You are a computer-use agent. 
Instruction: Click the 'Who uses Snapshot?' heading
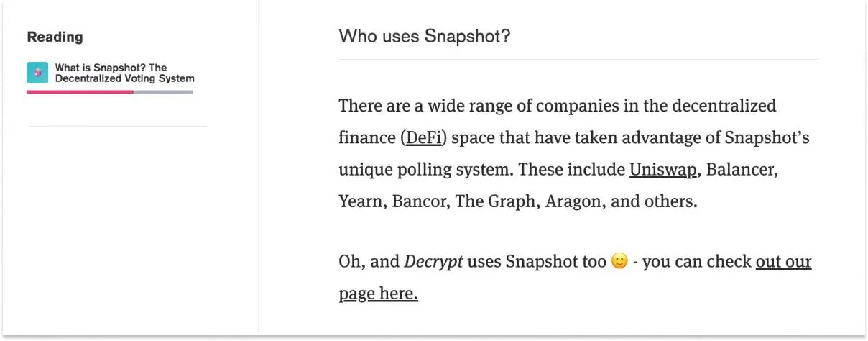click(424, 35)
